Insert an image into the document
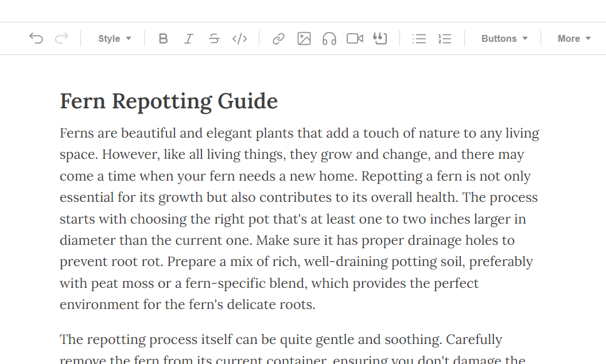This screenshot has height=364, width=606. 304,38
